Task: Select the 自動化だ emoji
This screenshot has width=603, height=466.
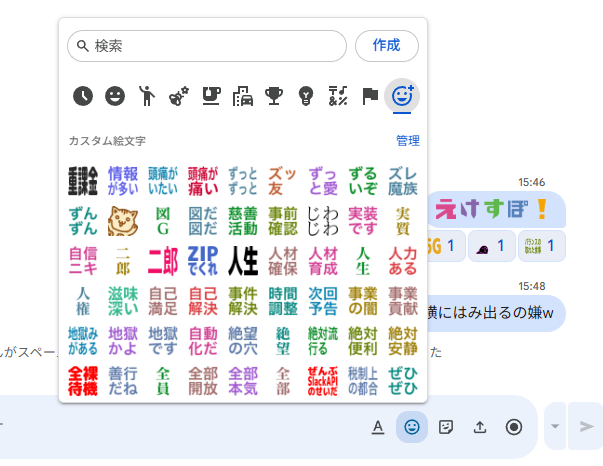Action: (x=203, y=341)
